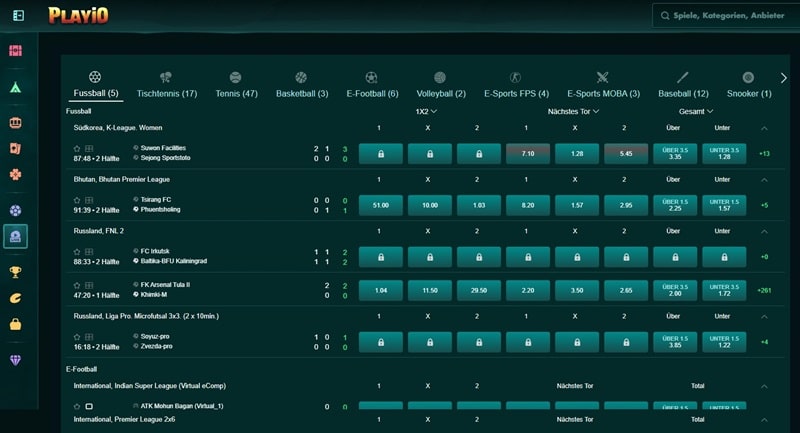Image resolution: width=800 pixels, height=433 pixels.
Task: Select odds 1.04 for FK Arsenal Tula II
Action: tap(381, 290)
